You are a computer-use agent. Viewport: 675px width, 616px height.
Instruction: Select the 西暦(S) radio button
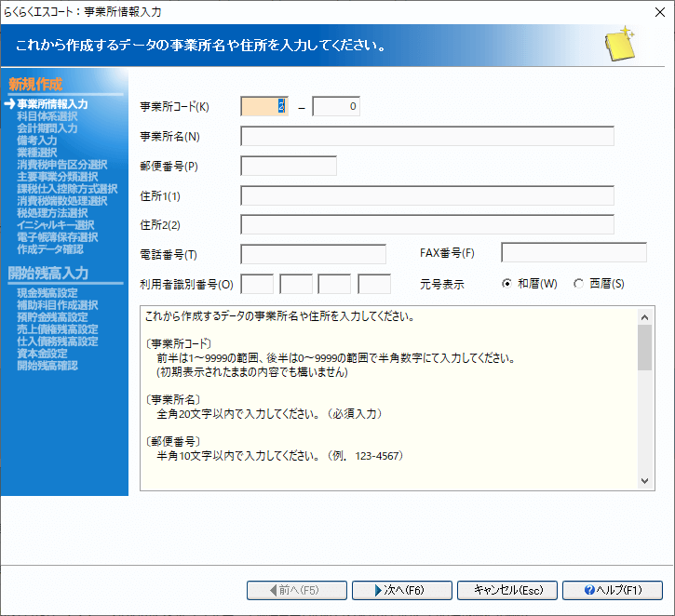[579, 283]
